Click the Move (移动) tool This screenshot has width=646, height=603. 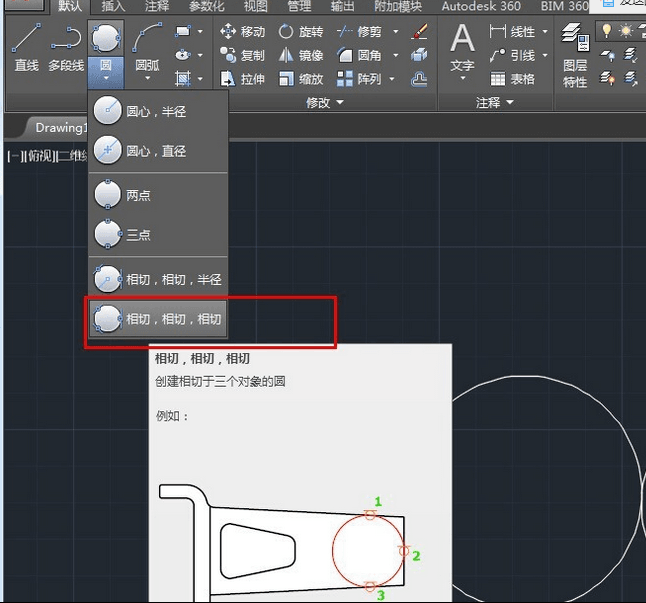click(x=242, y=32)
